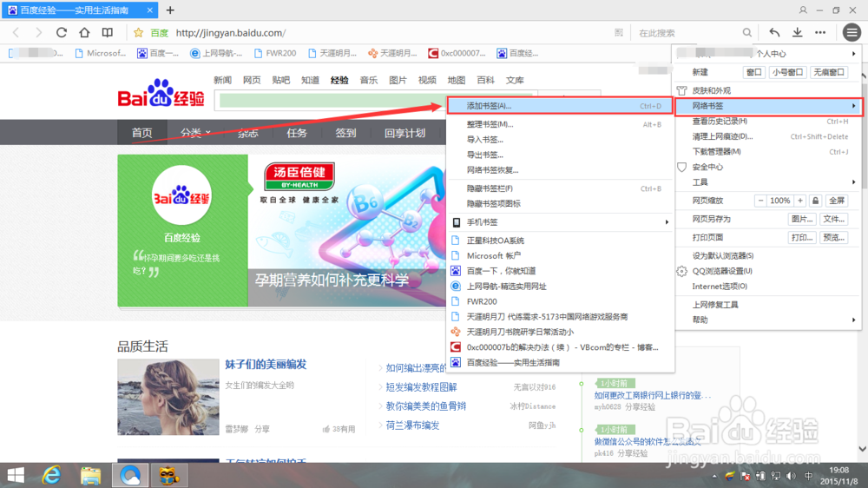Image resolution: width=868 pixels, height=488 pixels.
Task: Expand the 工具 submenu
Action: tap(768, 182)
